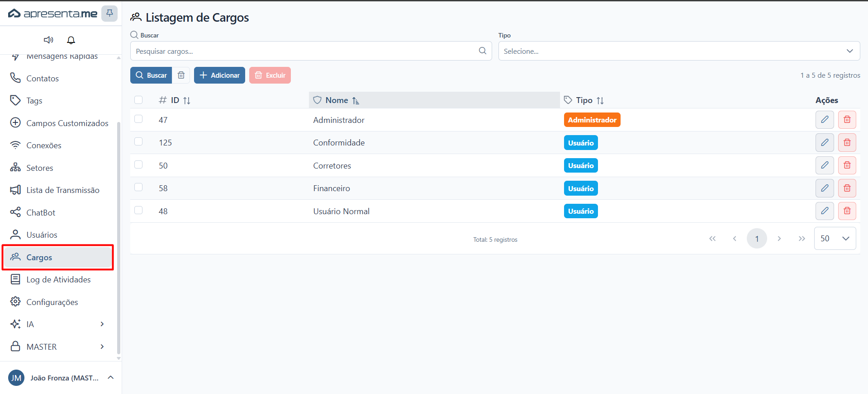
Task: Delete the Administrador role with the trash icon
Action: tap(847, 120)
